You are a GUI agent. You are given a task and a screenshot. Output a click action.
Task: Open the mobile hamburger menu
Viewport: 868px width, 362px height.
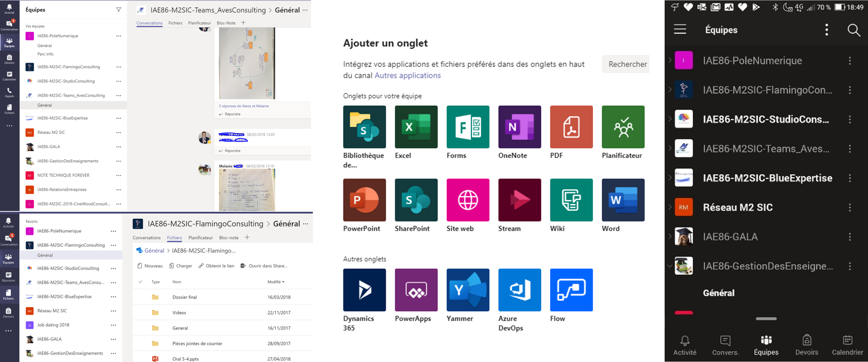click(x=680, y=29)
